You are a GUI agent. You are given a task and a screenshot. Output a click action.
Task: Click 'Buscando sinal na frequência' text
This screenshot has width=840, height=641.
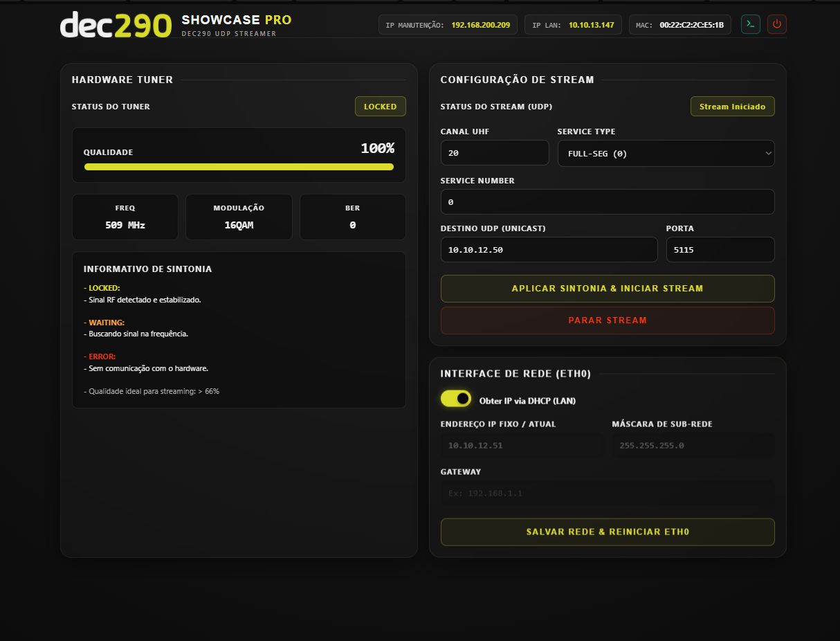pos(136,334)
